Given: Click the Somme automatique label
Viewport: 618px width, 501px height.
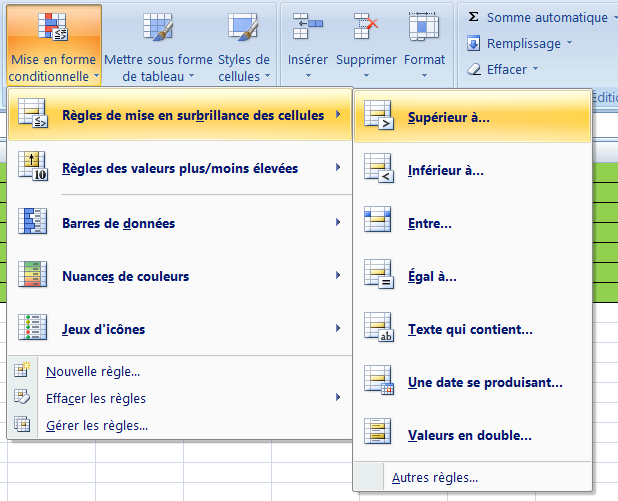Looking at the screenshot, I should click(x=547, y=17).
